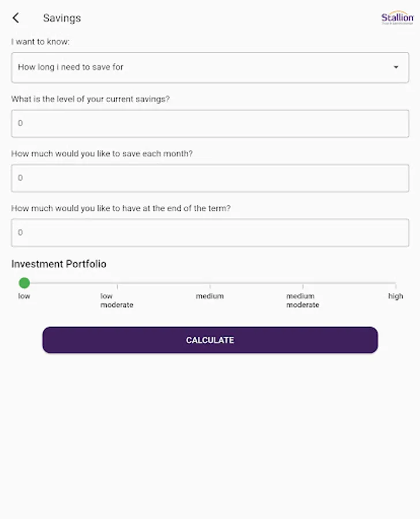Focus the current savings level input field
This screenshot has width=420, height=519.
click(x=210, y=123)
